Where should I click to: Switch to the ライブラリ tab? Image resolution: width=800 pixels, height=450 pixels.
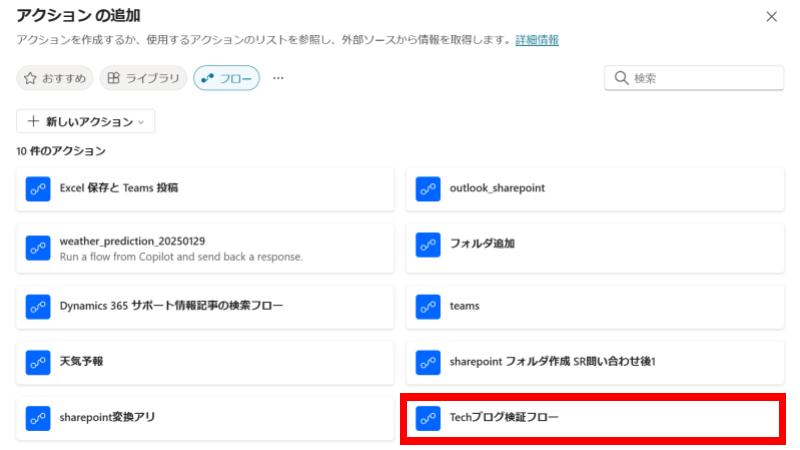(143, 78)
